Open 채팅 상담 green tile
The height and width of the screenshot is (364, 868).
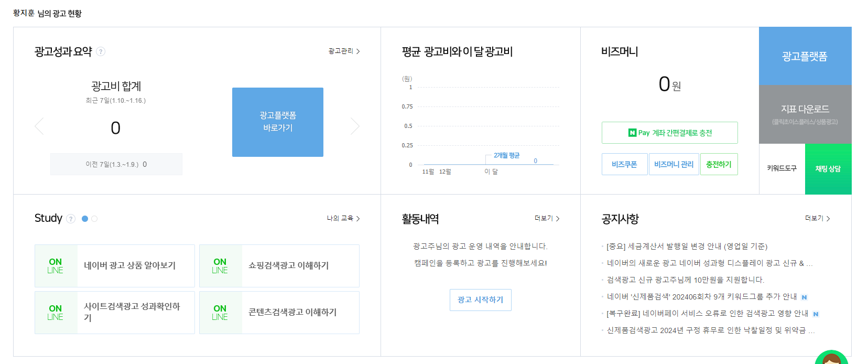point(828,169)
